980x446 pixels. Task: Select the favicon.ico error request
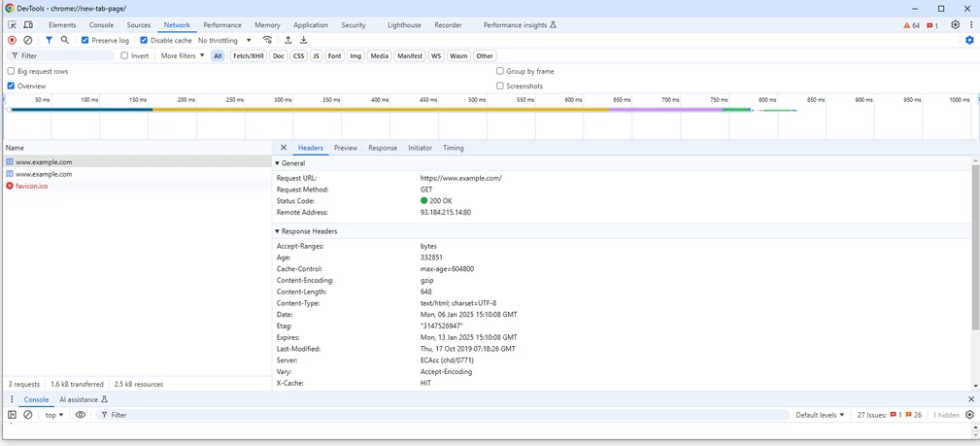[136, 187]
